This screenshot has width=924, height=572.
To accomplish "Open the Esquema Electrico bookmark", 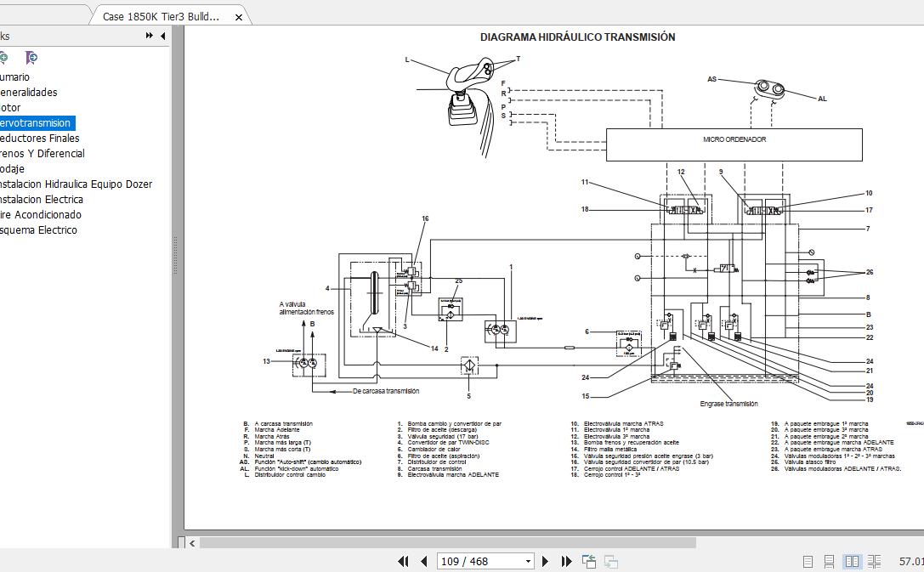I will coord(41,229).
